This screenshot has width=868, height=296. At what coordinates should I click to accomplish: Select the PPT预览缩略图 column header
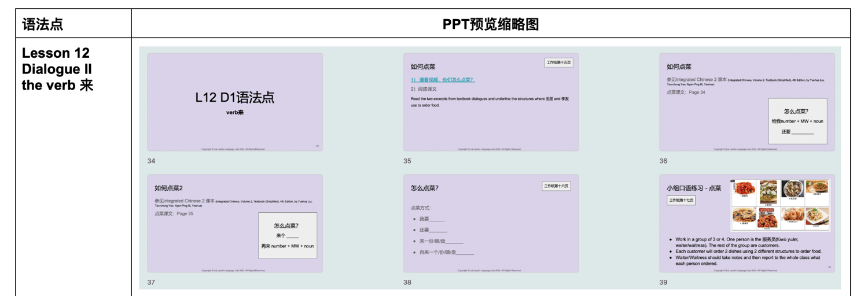[491, 24]
